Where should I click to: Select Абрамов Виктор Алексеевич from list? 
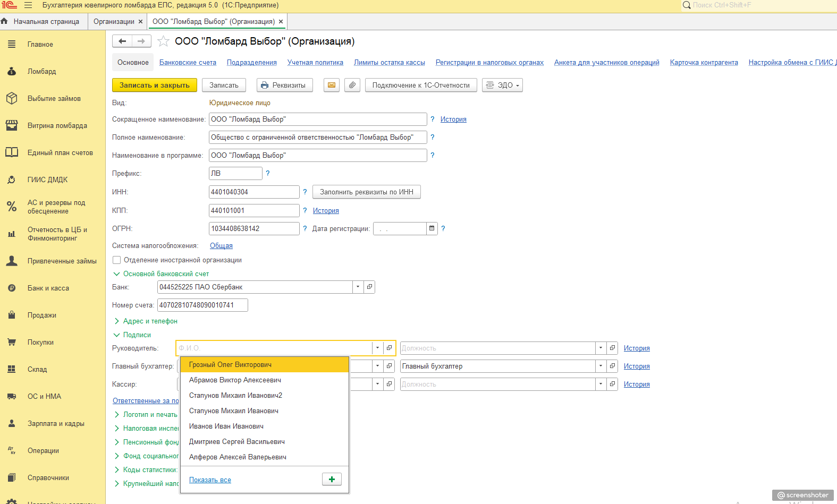265,380
